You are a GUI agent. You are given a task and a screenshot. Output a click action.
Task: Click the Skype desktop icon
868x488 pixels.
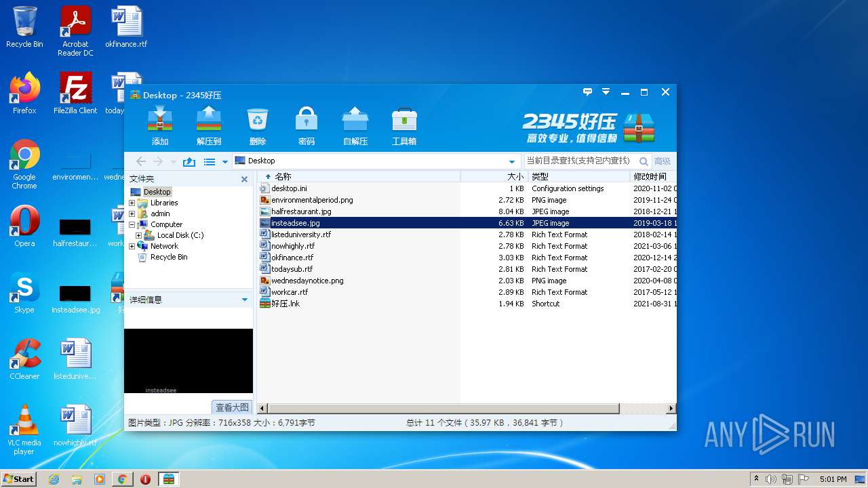pyautogui.click(x=24, y=293)
